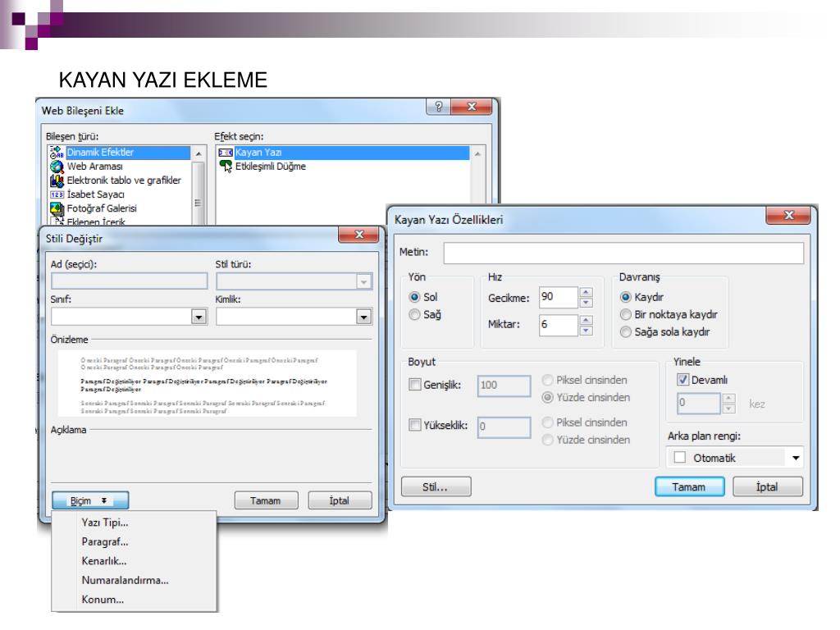Image resolution: width=840 pixels, height=630 pixels.
Task: Choose Kenarlık... from Biçim menu
Action: [x=104, y=561]
